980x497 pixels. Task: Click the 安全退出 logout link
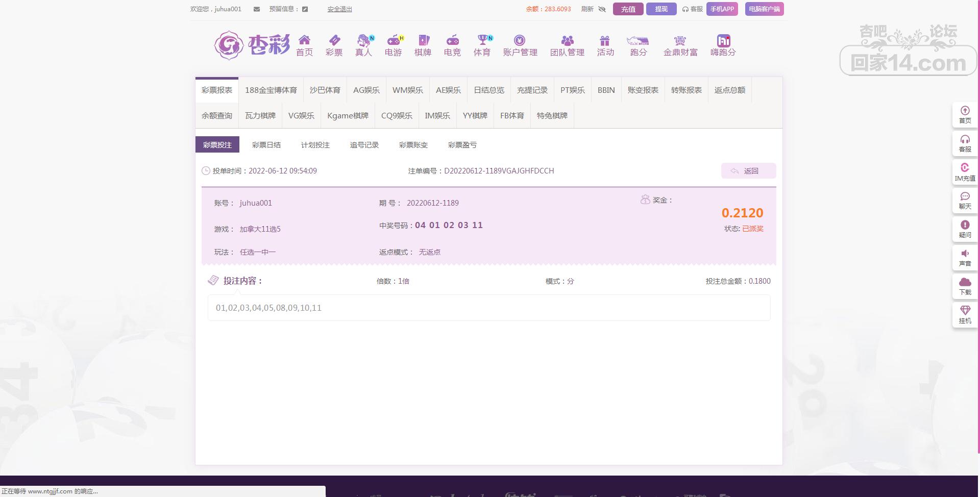(339, 9)
